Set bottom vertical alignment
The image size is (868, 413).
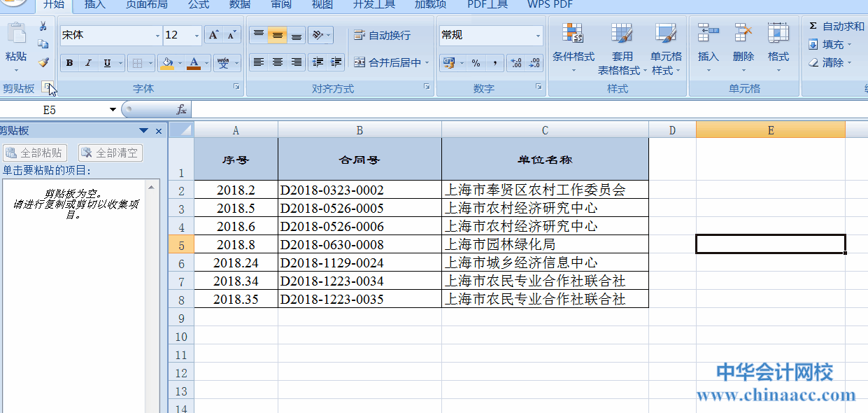pyautogui.click(x=297, y=35)
